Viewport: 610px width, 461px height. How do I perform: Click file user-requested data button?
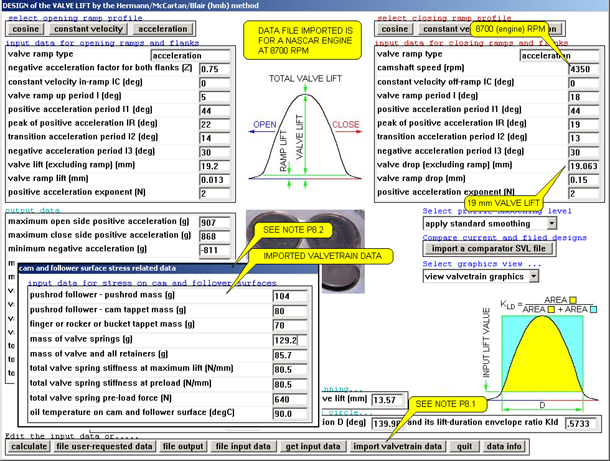[x=104, y=446]
